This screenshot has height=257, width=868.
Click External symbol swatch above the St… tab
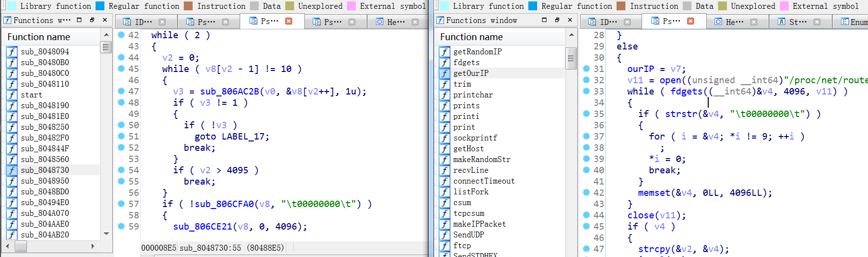(x=784, y=6)
